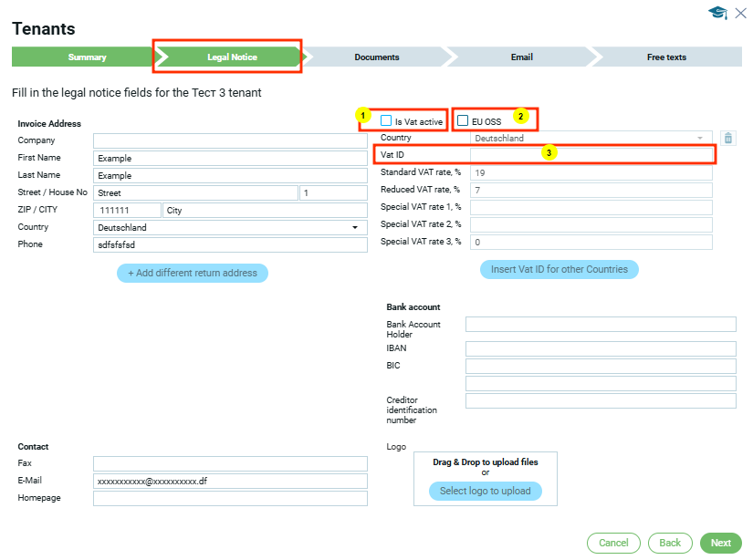Select the Company name text field
Viewport: 753px width, 560px height.
click(x=230, y=140)
